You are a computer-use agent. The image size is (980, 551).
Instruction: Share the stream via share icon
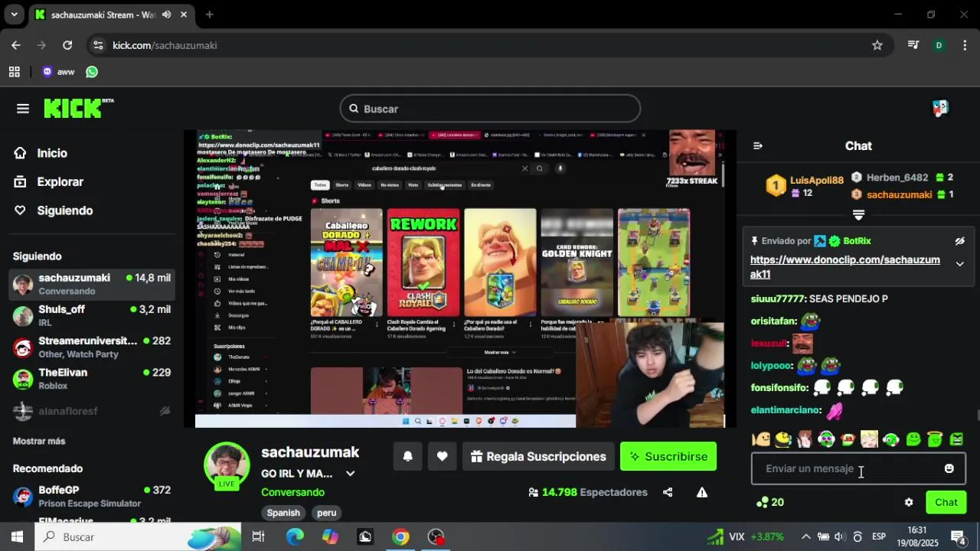668,492
